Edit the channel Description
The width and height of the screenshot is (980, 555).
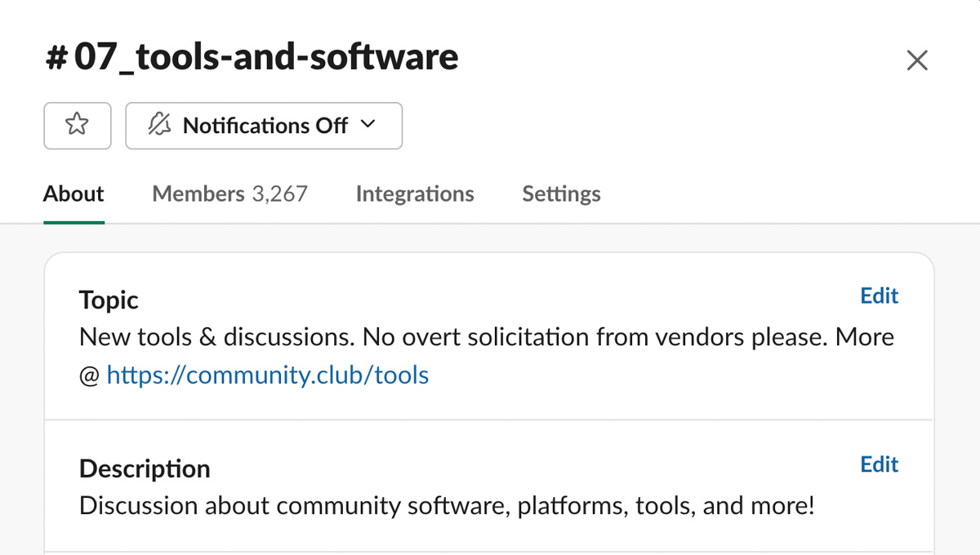[879, 464]
